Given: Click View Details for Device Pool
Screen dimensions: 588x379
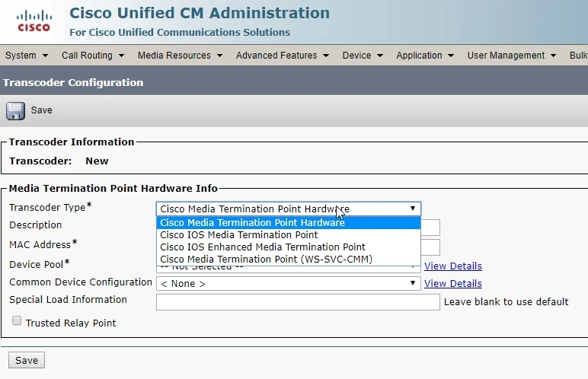Looking at the screenshot, I should pos(452,266).
